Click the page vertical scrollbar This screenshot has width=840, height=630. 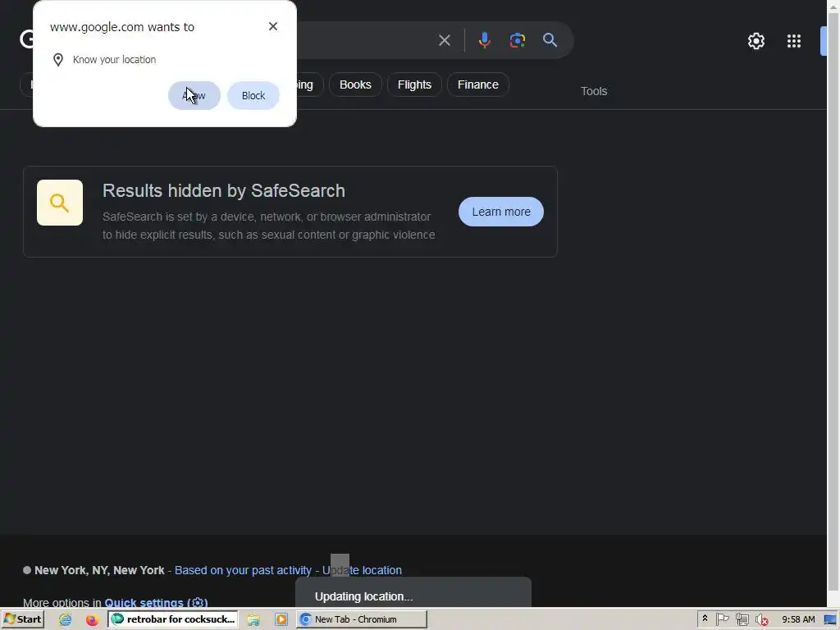(833, 304)
